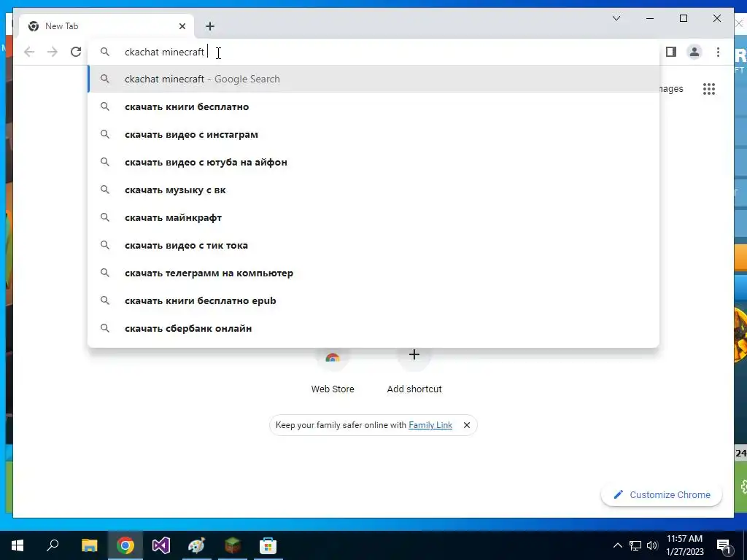Open the network status tray icon

pos(635,545)
